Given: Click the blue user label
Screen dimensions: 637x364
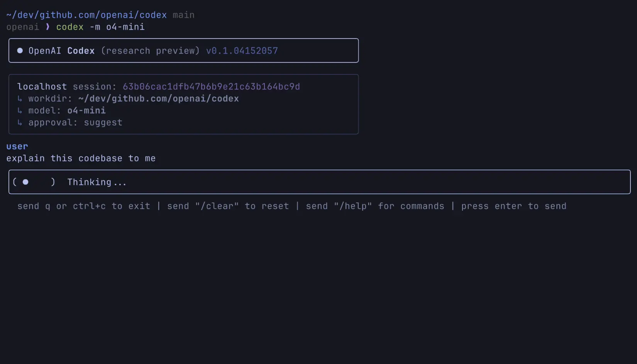Looking at the screenshot, I should (17, 147).
